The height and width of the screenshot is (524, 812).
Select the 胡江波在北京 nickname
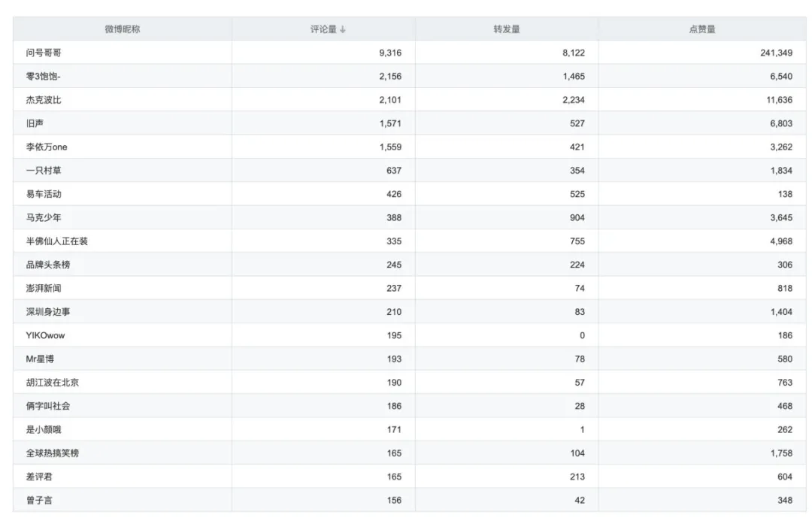pos(53,383)
